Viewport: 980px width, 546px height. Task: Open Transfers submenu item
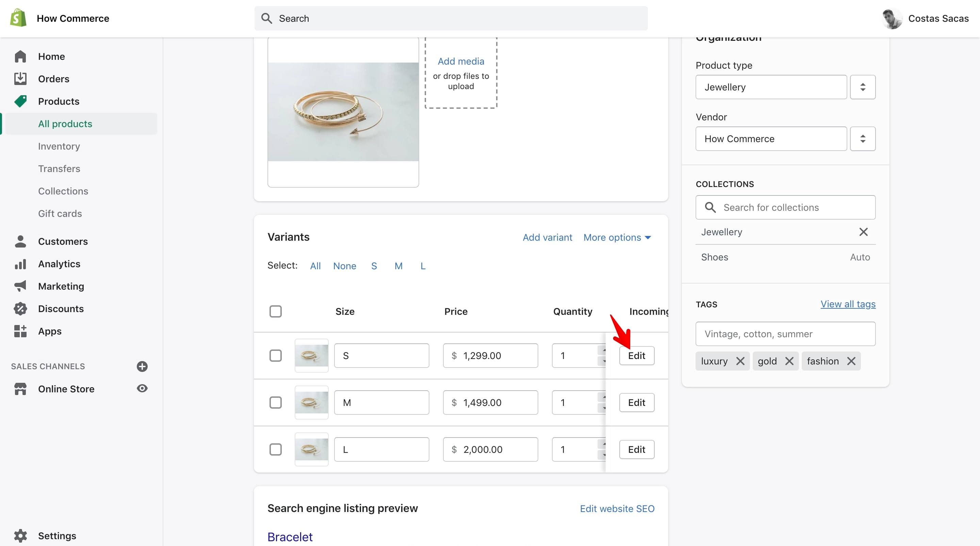coord(59,168)
